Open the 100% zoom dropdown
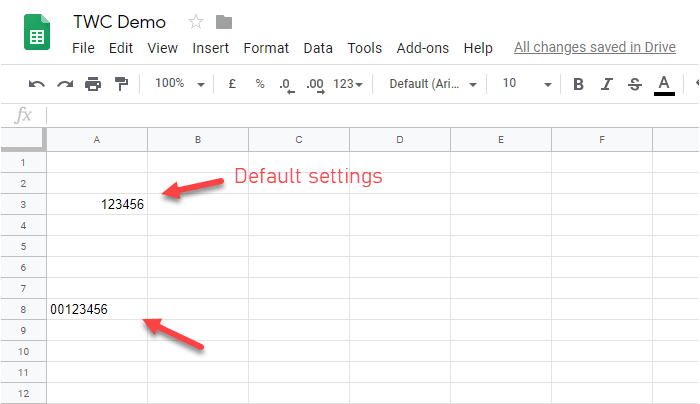 coord(179,83)
